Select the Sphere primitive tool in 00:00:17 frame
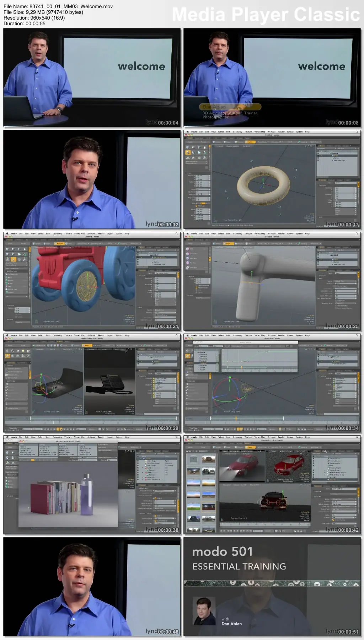The width and height of the screenshot is (364, 640). tap(193, 147)
